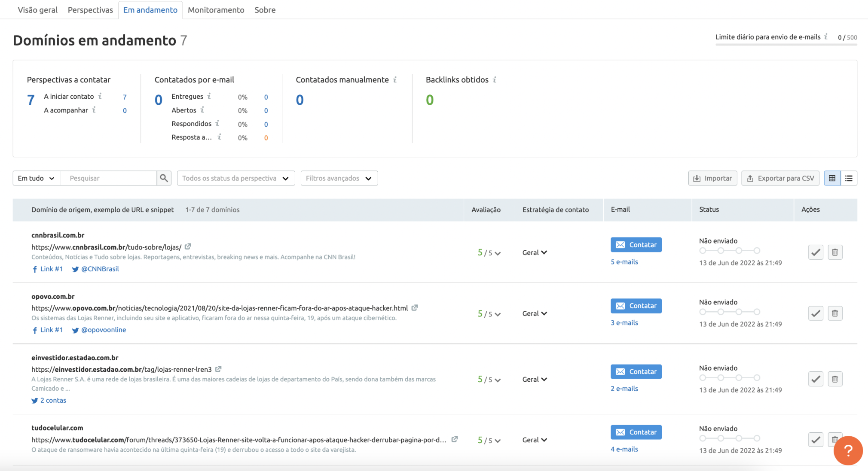The width and height of the screenshot is (868, 471).
Task: Delete the einvestidor.estadao.com.br prospect
Action: tap(835, 379)
